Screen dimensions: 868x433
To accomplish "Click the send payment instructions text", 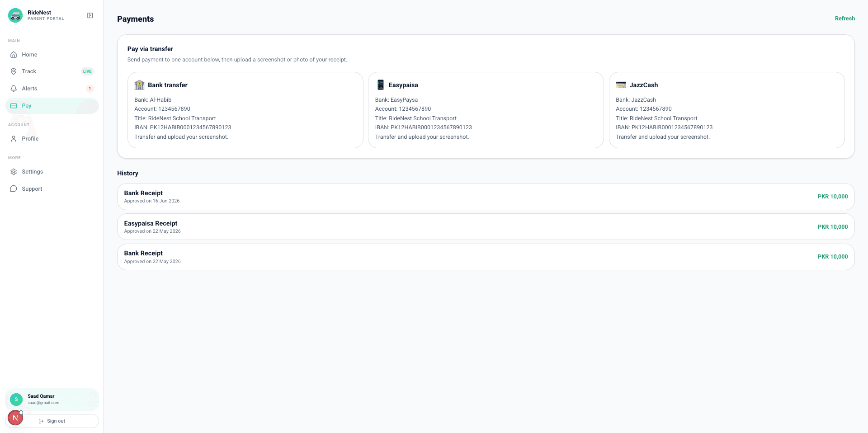I will [237, 60].
